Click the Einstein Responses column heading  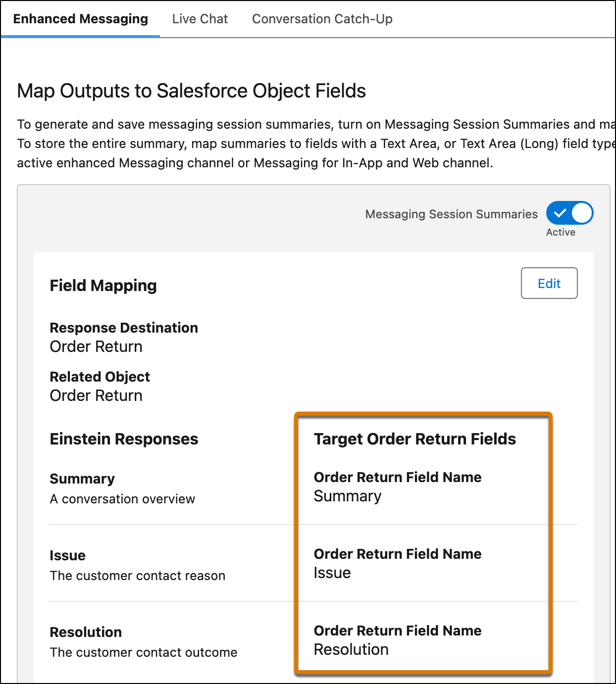(124, 439)
